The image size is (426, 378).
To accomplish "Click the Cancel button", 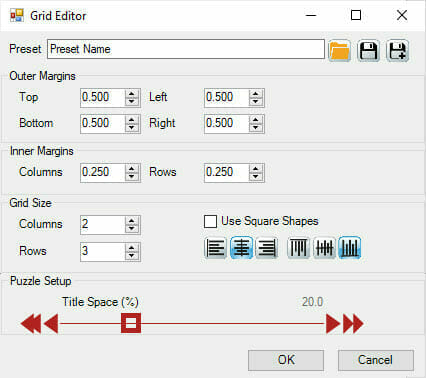I will coord(376,360).
